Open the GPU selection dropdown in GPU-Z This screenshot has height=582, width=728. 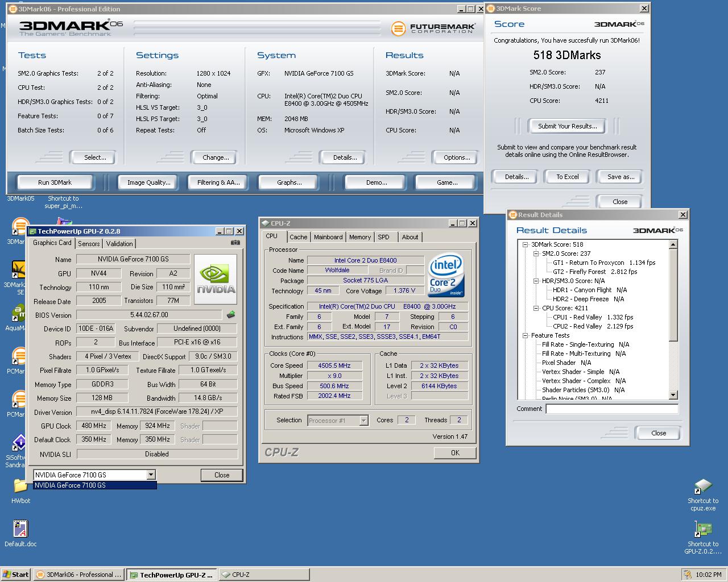point(151,475)
